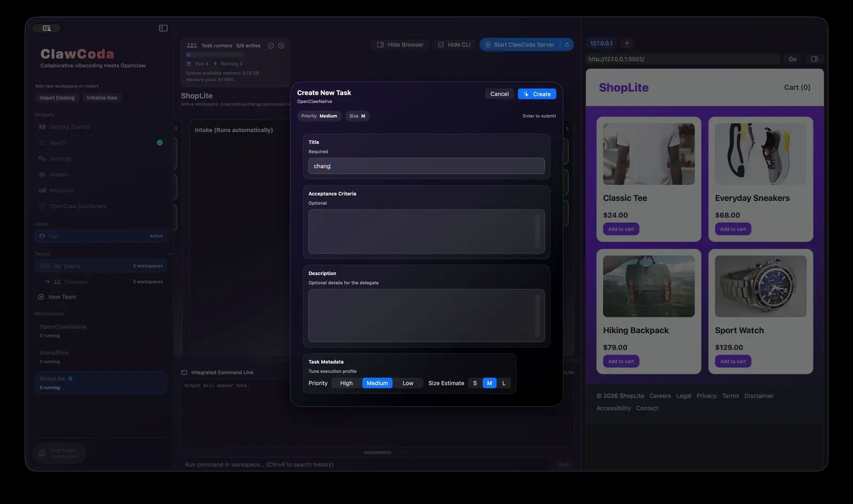Open the Priority Medium pill in dialog header
The height and width of the screenshot is (504, 853).
point(319,116)
